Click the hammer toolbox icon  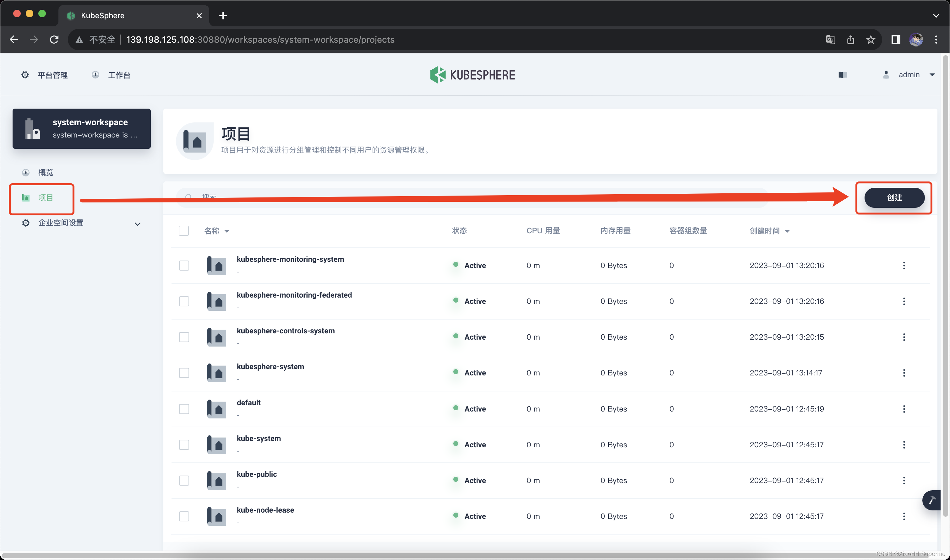click(x=932, y=500)
